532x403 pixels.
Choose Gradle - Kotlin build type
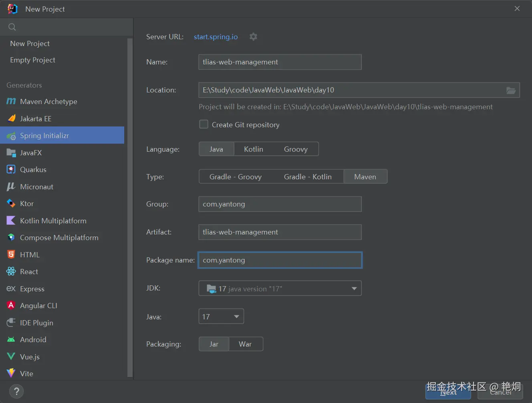tap(308, 177)
